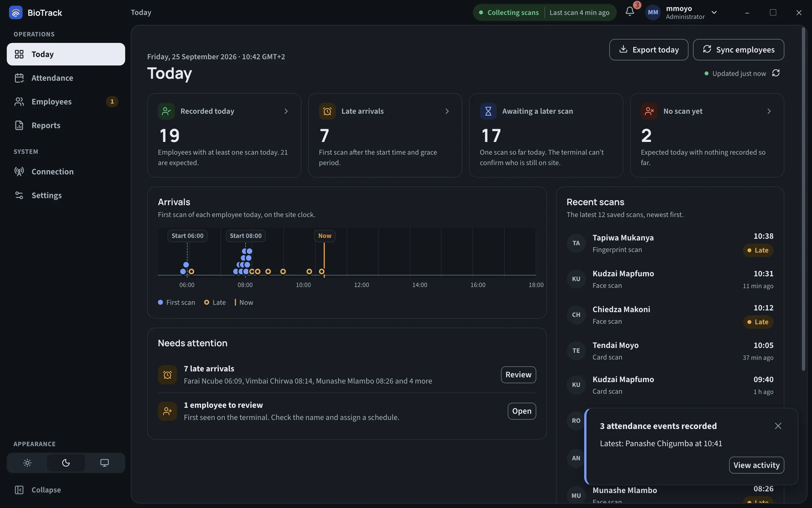Click the TA avatar for Tapiwa Mukanya
812x508 pixels.
click(576, 243)
